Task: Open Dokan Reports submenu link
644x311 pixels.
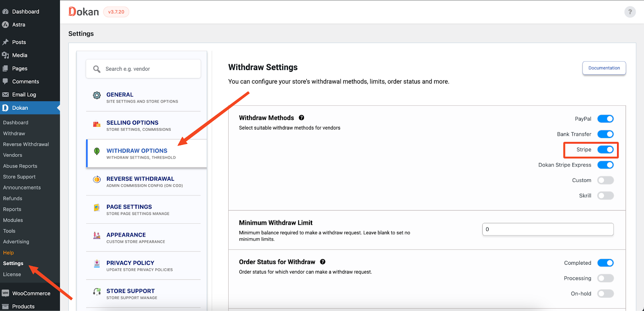Action: 12,209
